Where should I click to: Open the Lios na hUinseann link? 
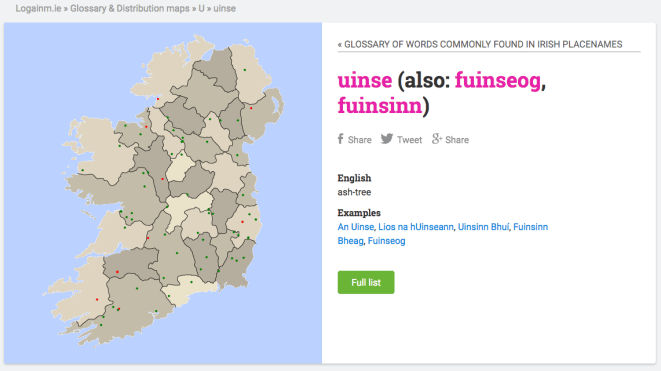coord(416,227)
